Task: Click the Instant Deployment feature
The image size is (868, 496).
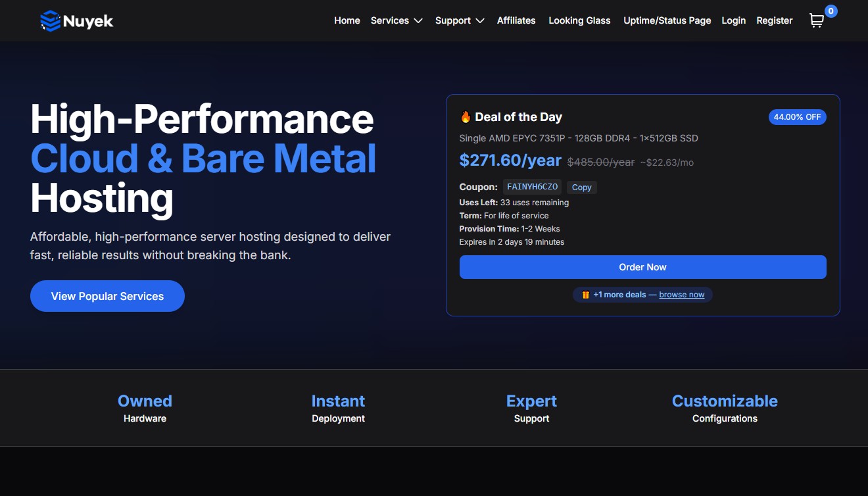Action: click(x=338, y=408)
